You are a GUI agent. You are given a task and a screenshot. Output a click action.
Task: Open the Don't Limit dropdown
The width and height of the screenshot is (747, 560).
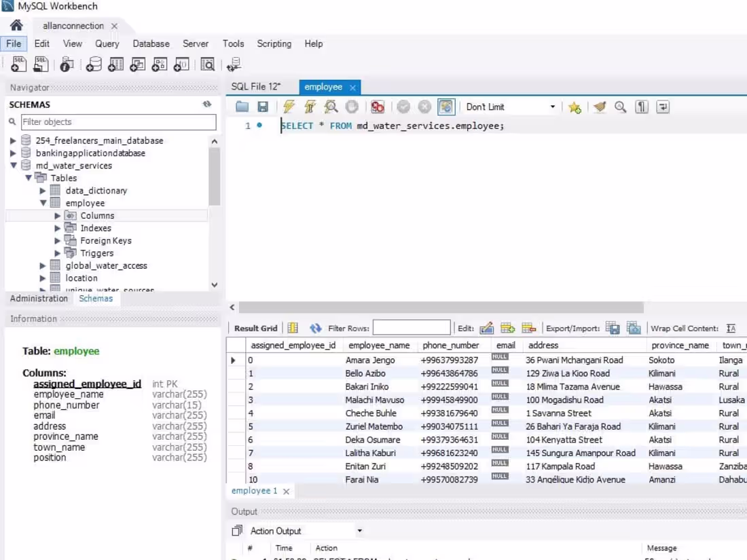click(509, 107)
